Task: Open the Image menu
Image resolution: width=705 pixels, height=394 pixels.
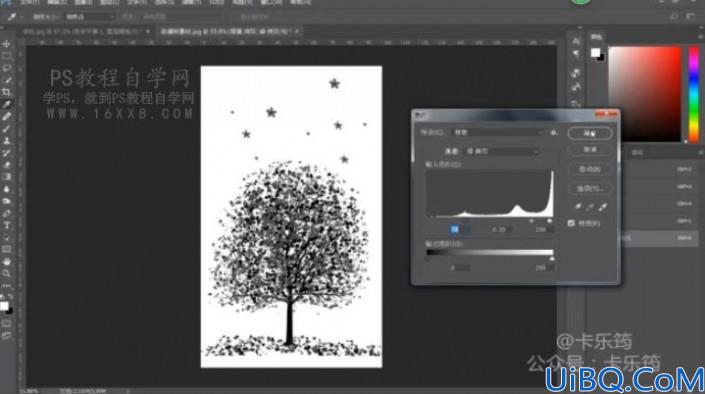Action: tap(83, 2)
